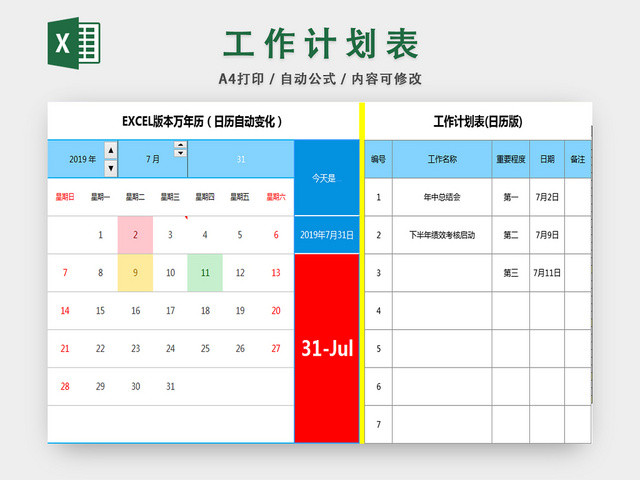The height and width of the screenshot is (480, 640).
Task: Select the 2019年7月31日 date cell
Action: (327, 235)
